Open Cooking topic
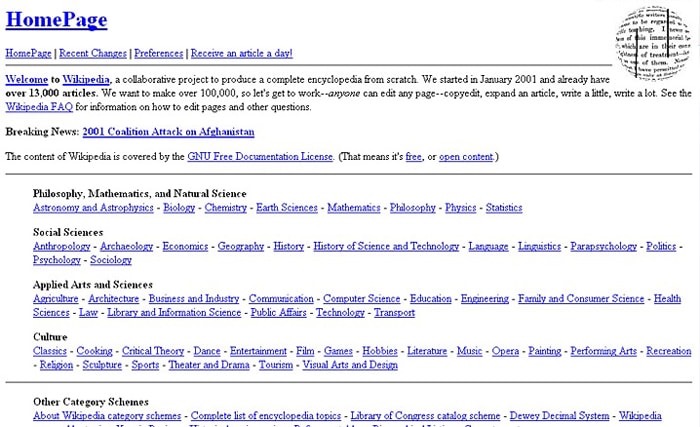The image size is (700, 427). (x=94, y=351)
